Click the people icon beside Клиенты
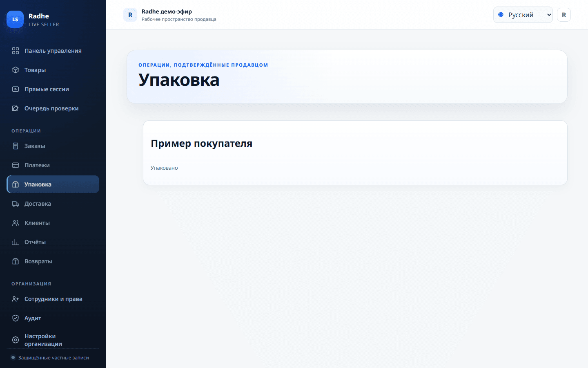Image resolution: width=588 pixels, height=368 pixels. [16, 223]
